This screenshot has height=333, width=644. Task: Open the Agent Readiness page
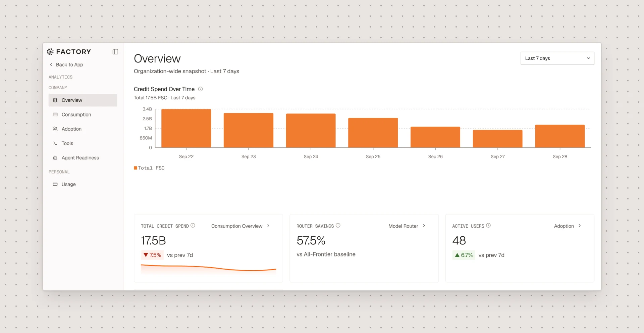[x=83, y=158]
